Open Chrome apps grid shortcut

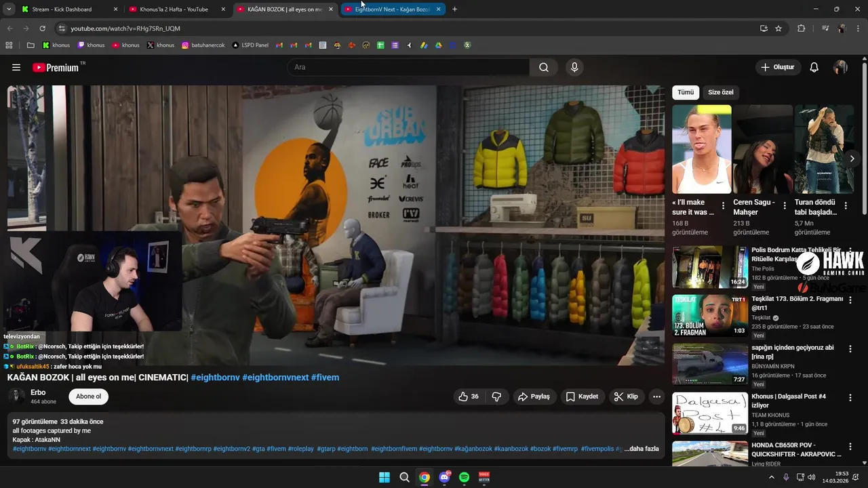9,45
